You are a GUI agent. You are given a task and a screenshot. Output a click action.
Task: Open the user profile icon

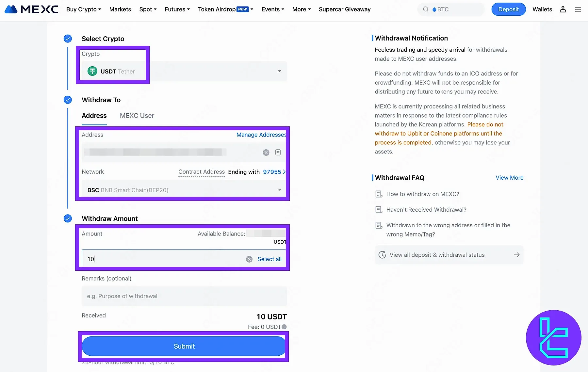563,9
